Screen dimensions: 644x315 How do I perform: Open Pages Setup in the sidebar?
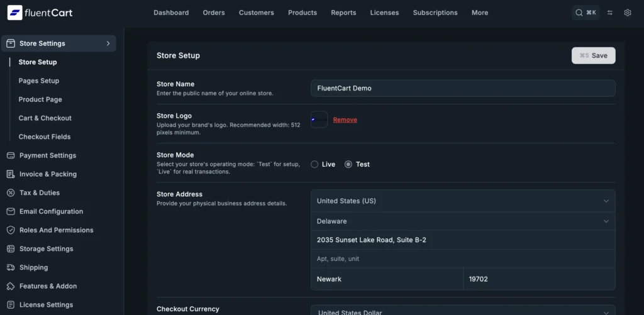[38, 80]
